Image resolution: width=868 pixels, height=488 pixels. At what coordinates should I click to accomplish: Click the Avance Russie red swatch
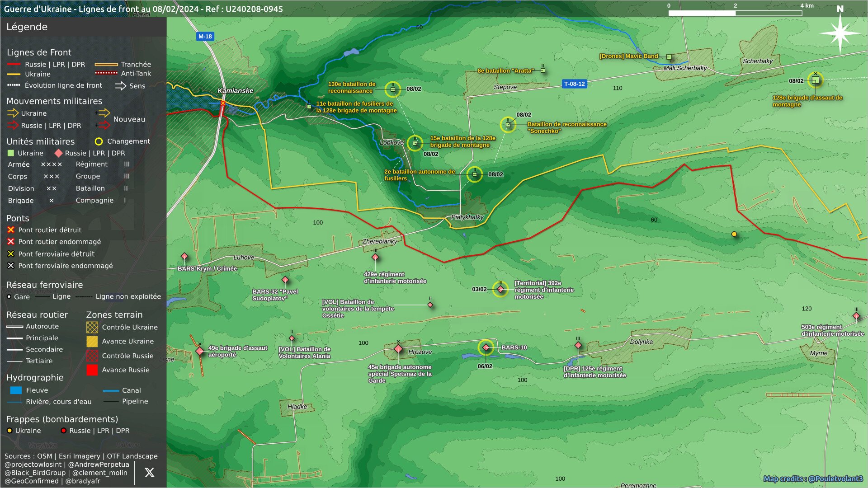tap(92, 370)
